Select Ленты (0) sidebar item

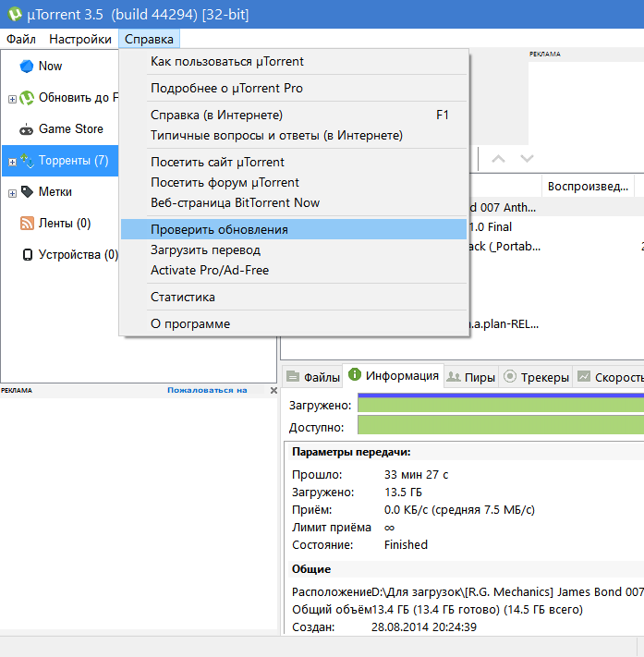coord(65,224)
